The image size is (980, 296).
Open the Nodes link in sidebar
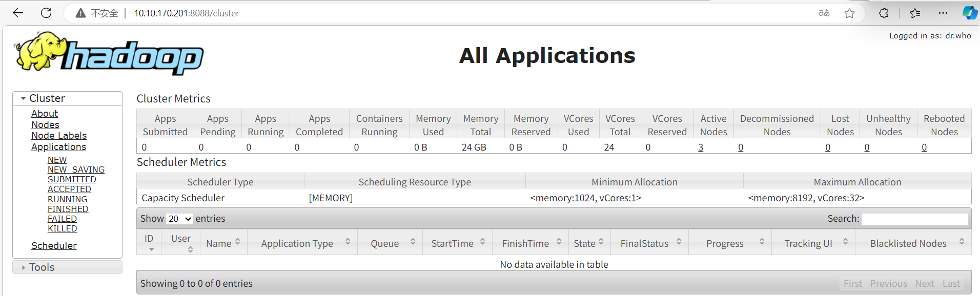[x=45, y=124]
